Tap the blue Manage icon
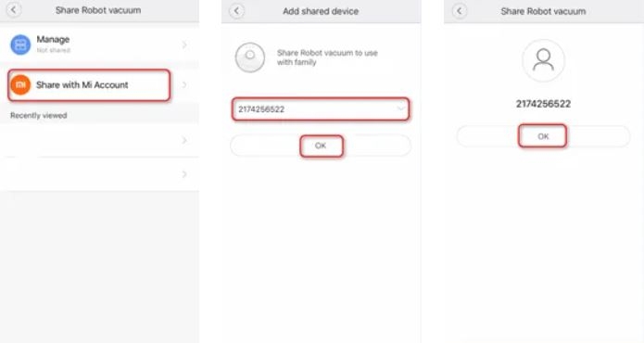 [20, 44]
